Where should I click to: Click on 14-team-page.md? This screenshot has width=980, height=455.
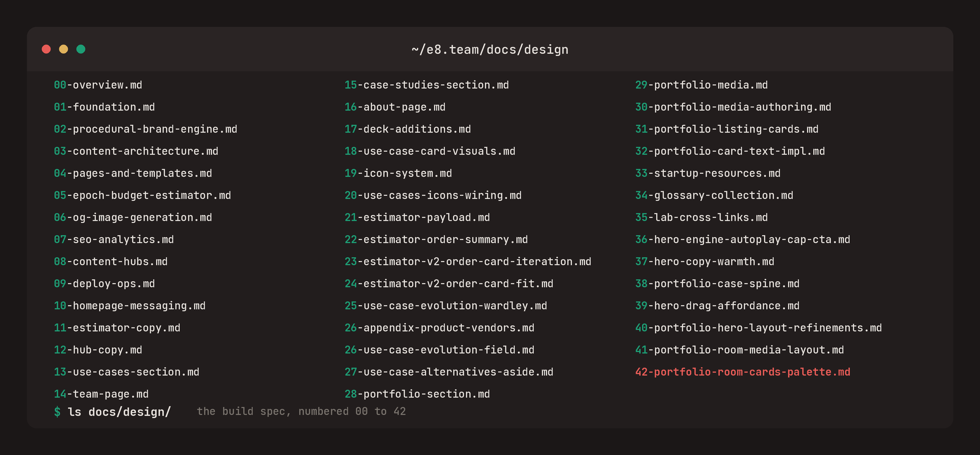pyautogui.click(x=101, y=394)
